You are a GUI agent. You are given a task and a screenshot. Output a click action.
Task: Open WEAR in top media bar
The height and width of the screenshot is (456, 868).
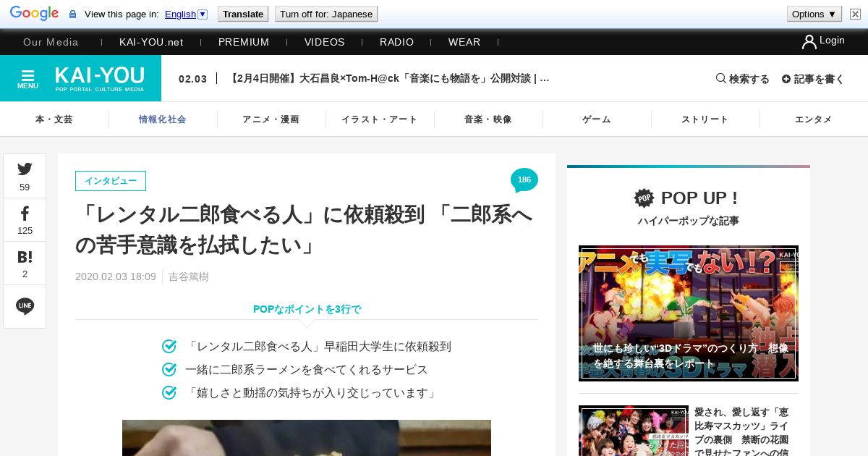click(464, 42)
